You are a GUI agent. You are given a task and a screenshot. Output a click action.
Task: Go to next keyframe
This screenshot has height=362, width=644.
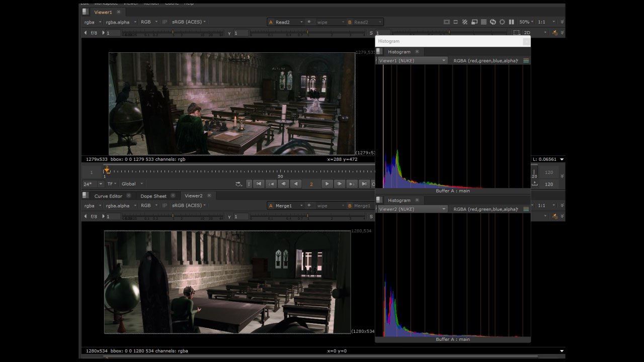pos(352,184)
